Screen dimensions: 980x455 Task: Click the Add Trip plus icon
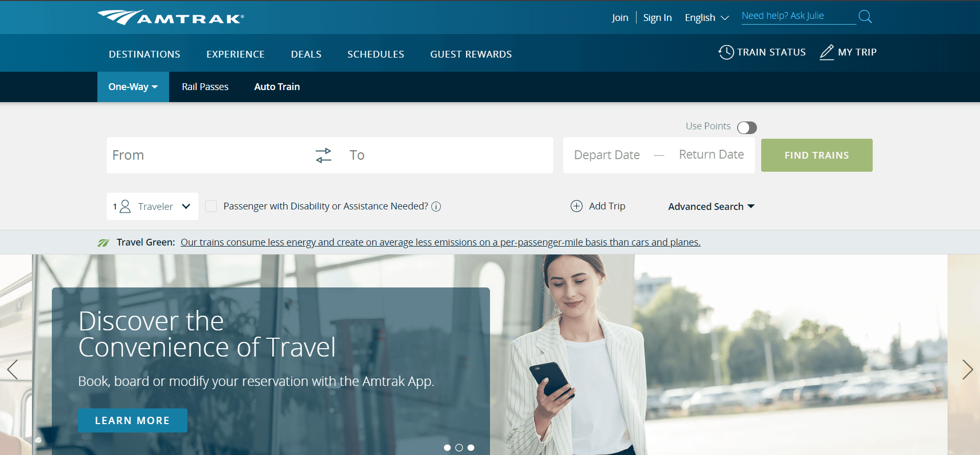(x=576, y=206)
